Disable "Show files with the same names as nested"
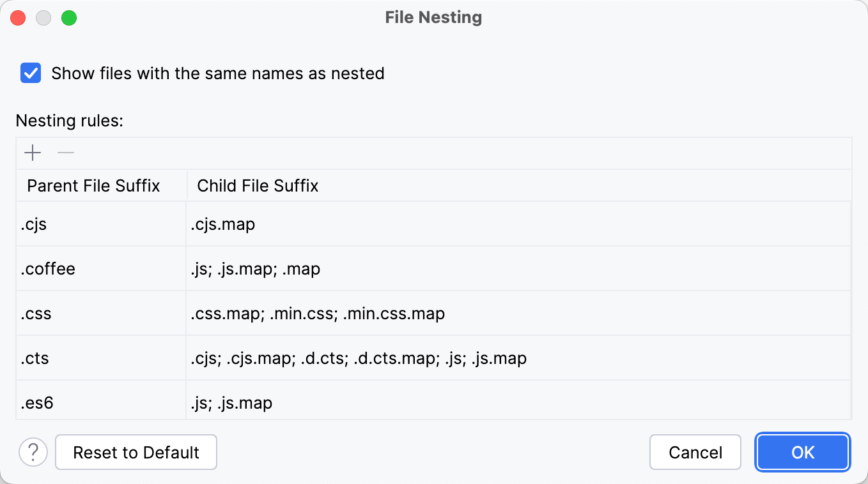The width and height of the screenshot is (868, 484). point(31,73)
